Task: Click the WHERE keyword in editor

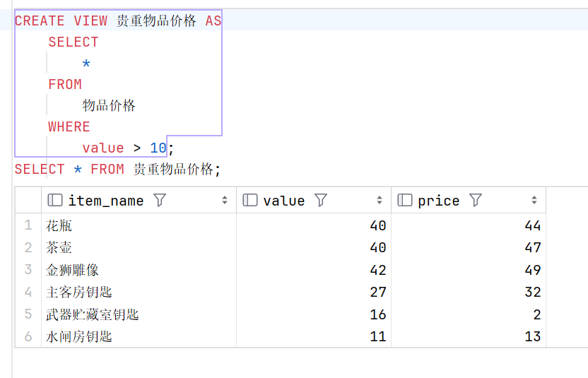Action: [x=69, y=126]
